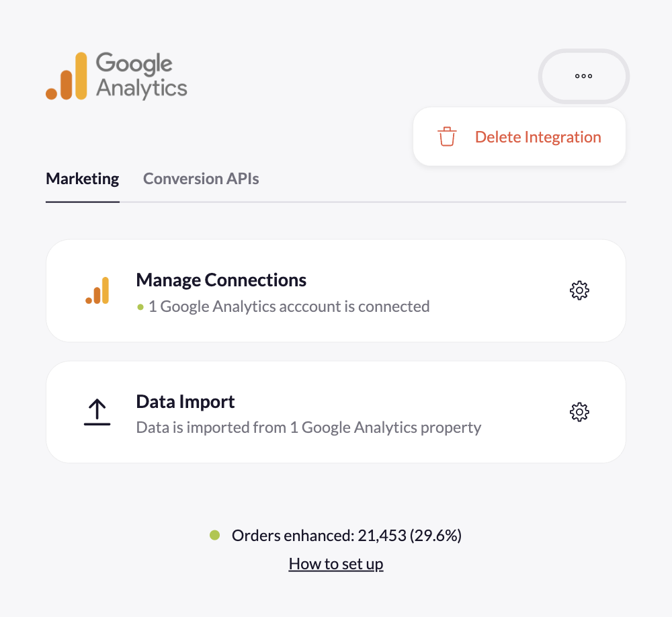
Task: Click the Google Analytics account connected text
Action: (289, 307)
